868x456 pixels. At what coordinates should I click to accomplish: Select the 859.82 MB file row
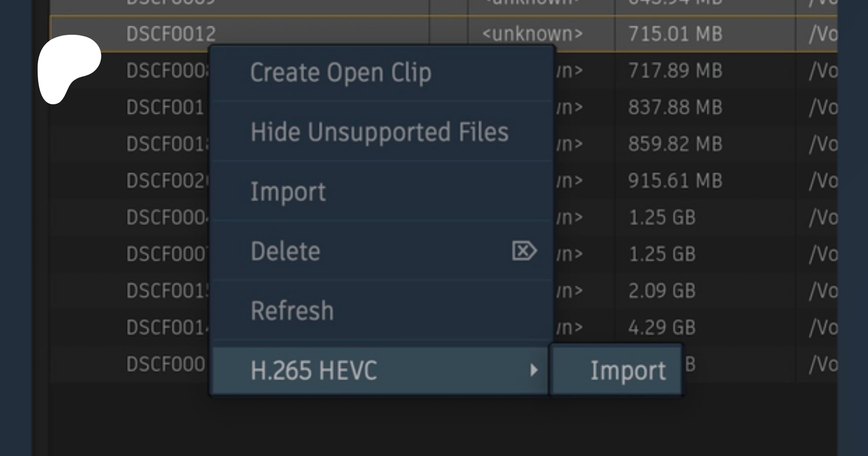(x=675, y=144)
